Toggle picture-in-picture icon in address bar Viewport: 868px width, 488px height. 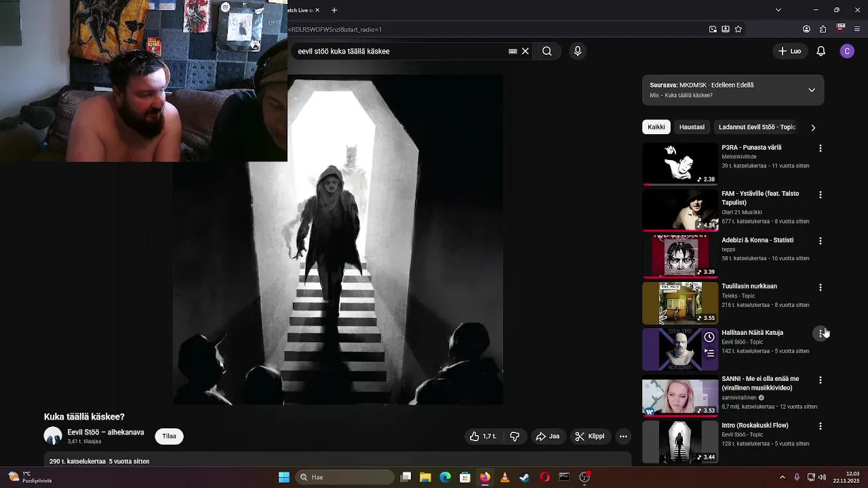(x=713, y=29)
